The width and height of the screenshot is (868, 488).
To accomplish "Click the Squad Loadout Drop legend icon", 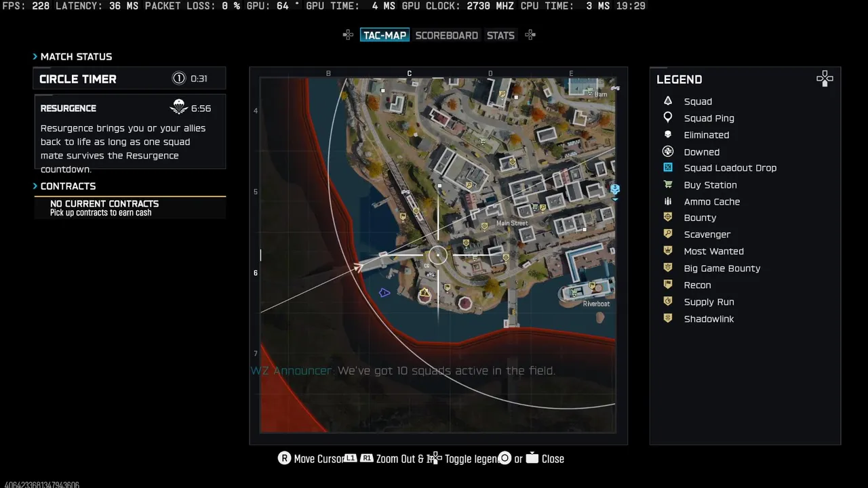I will click(x=668, y=167).
